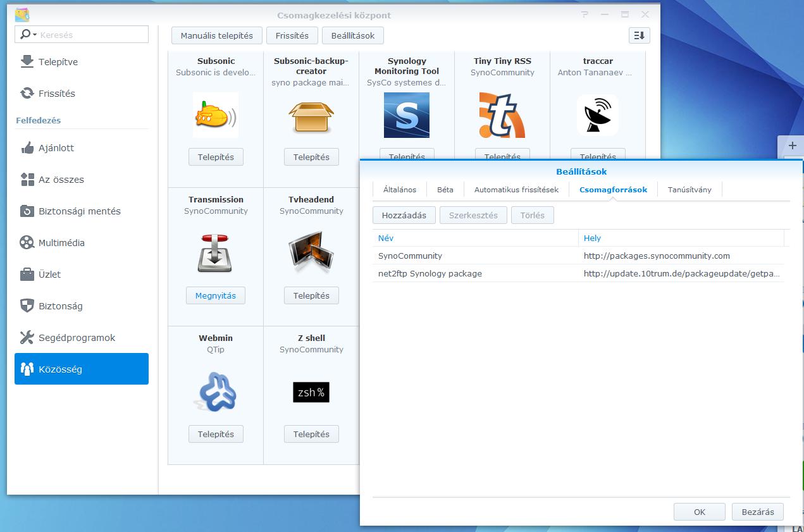804x532 pixels.
Task: Open Transmission with Megnyitás button
Action: (216, 295)
